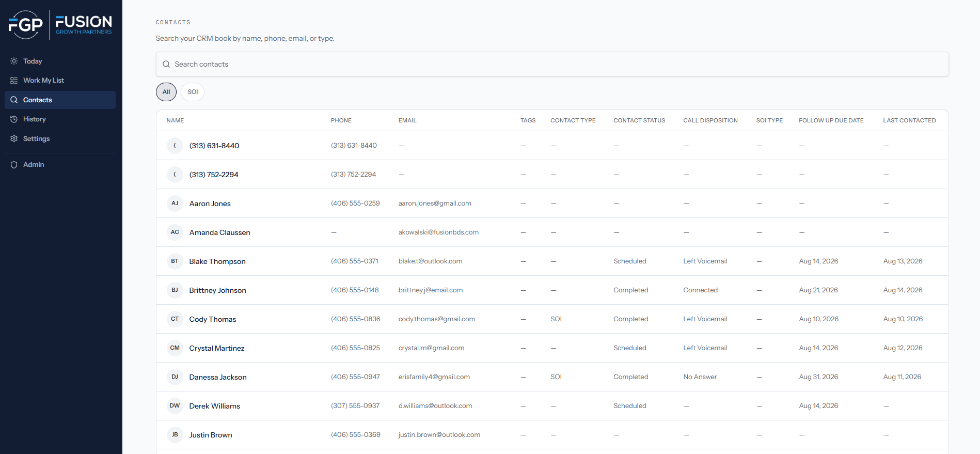Click the History clock icon

coord(14,119)
